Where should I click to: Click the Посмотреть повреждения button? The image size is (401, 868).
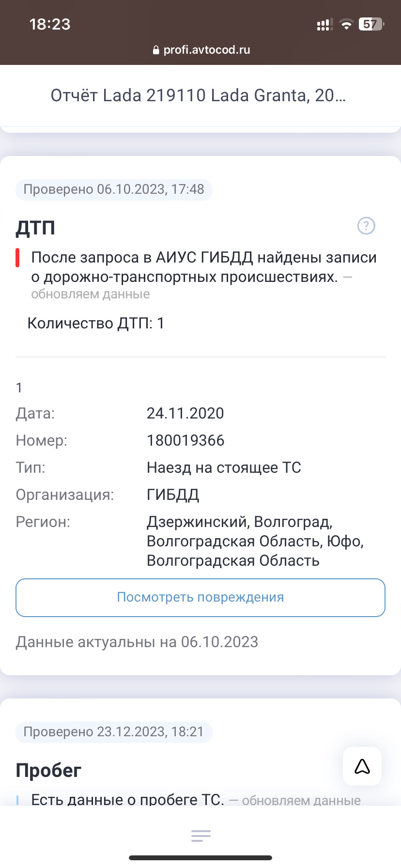[200, 597]
